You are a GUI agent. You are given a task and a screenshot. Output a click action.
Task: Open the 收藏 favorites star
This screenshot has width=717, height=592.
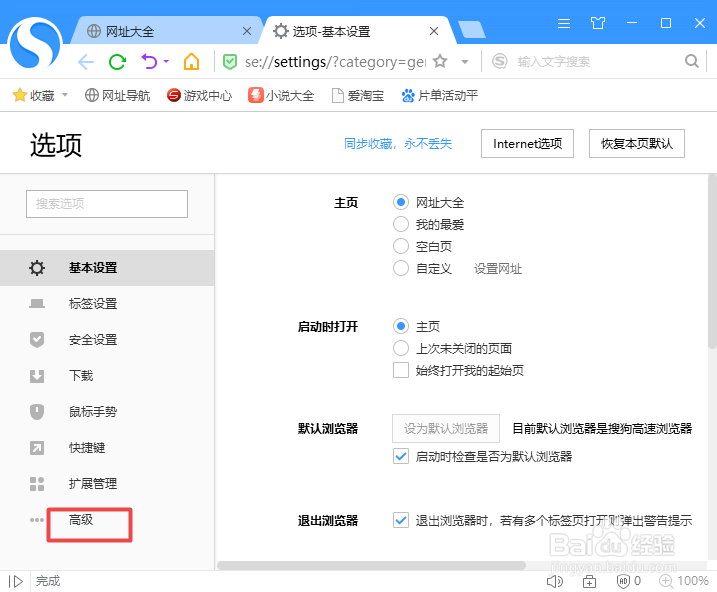tap(20, 95)
